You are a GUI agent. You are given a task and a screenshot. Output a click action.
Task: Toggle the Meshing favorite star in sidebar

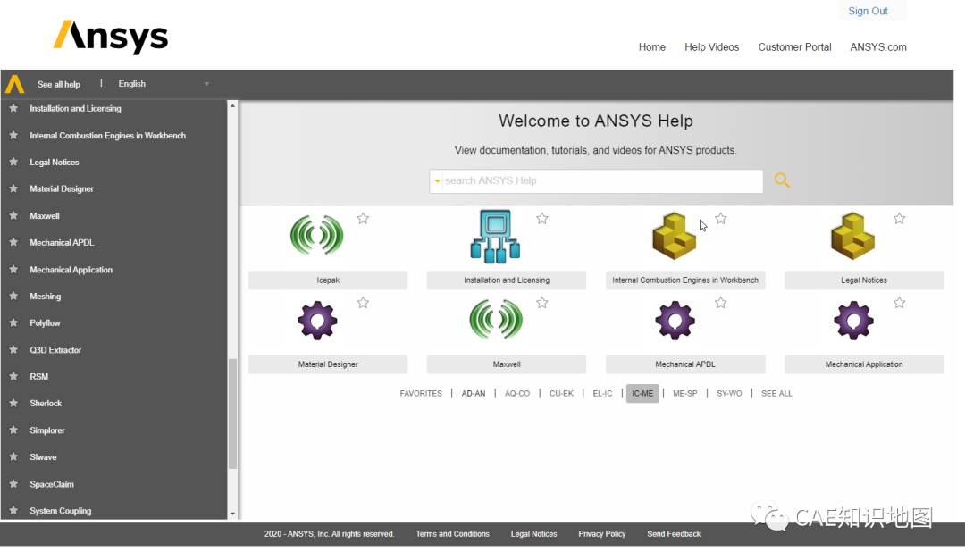(x=14, y=296)
